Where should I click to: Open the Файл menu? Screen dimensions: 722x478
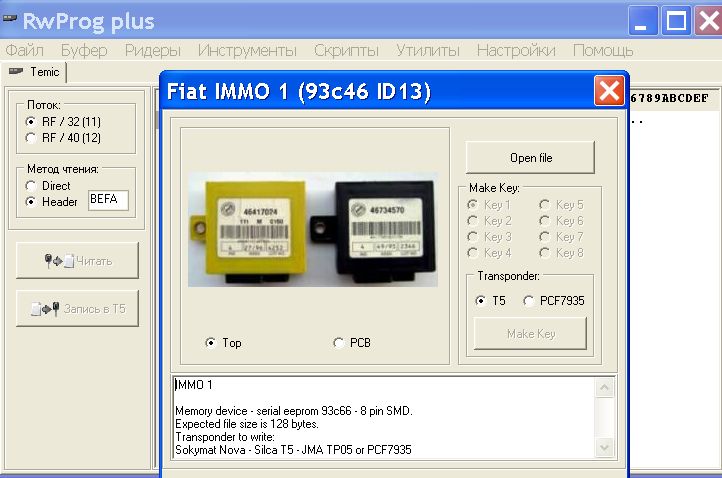click(24, 50)
